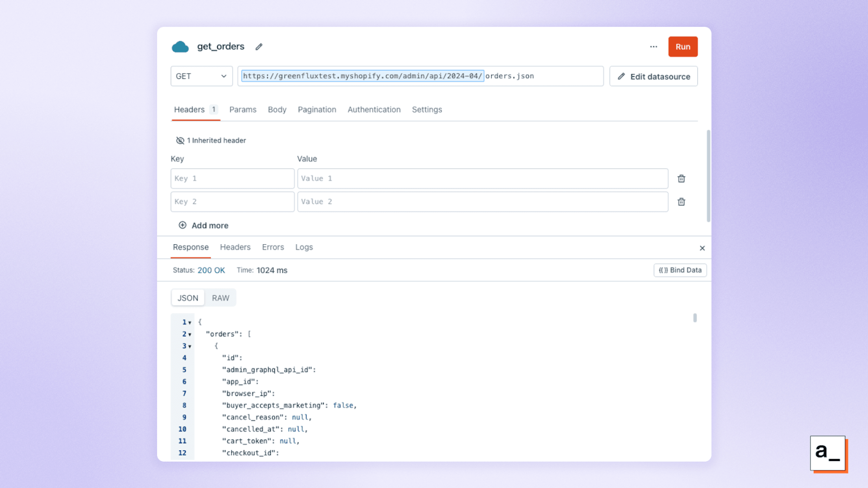Open the more options (...) menu

click(653, 46)
